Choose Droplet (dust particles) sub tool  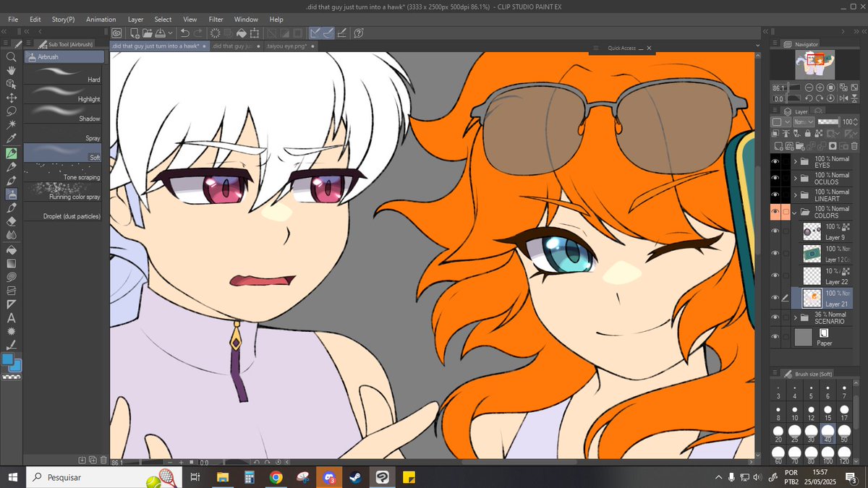(64, 211)
